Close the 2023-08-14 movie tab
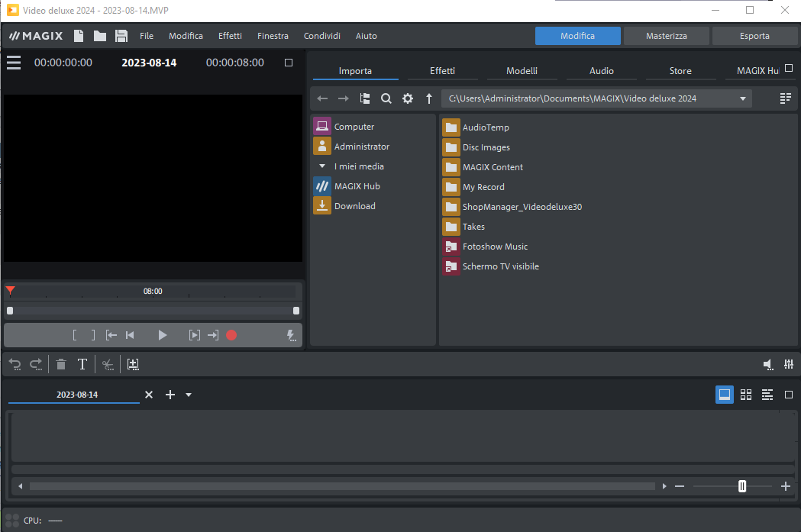Viewport: 801px width, 532px height. [149, 395]
